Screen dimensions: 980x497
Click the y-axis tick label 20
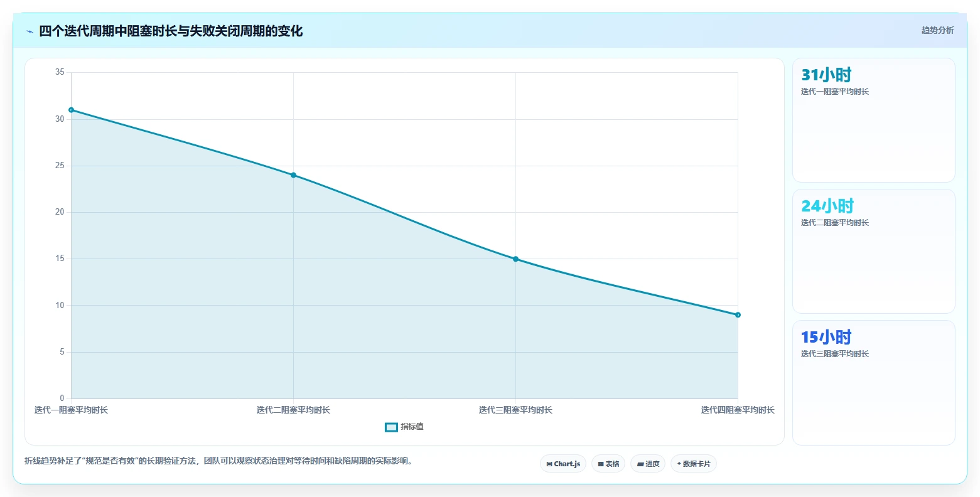tap(60, 212)
